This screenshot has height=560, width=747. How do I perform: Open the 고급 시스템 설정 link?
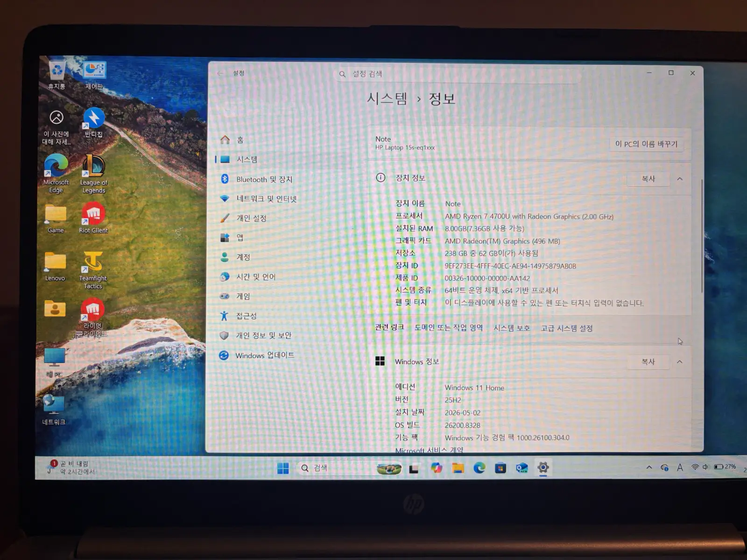(567, 328)
